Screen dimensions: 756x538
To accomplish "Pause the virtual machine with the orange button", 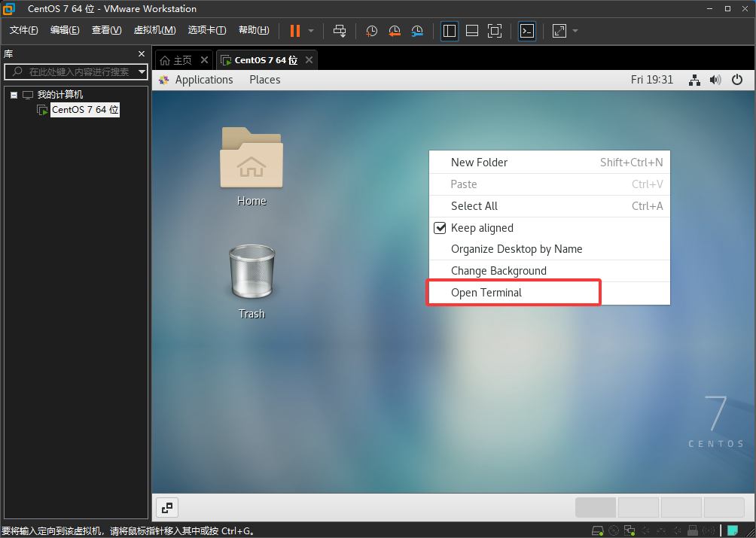I will click(294, 31).
